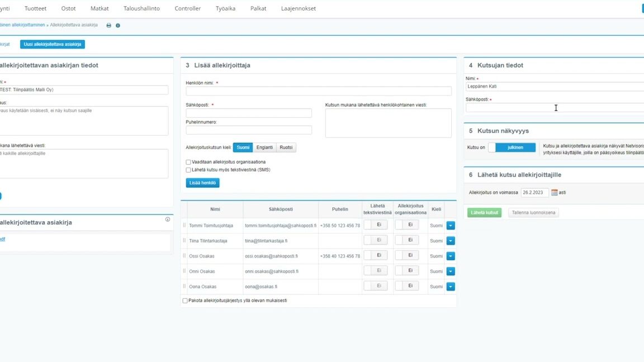The width and height of the screenshot is (644, 362).
Task: Open the Ostot menu
Action: pos(68,8)
